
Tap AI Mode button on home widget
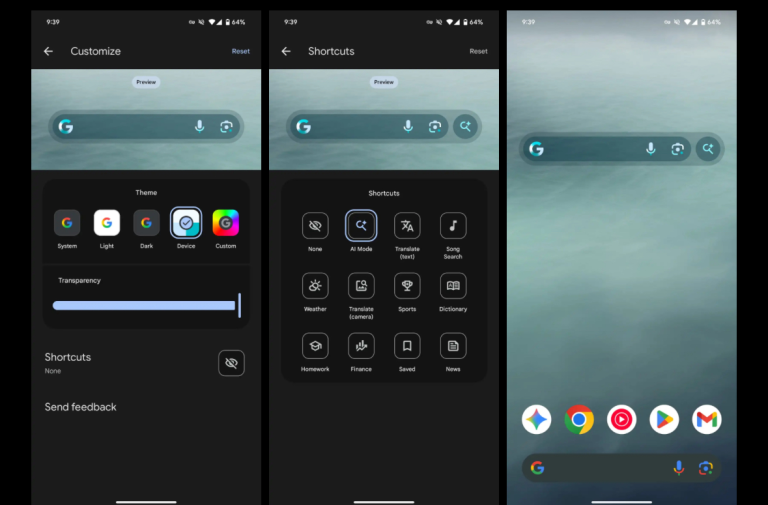click(x=708, y=148)
